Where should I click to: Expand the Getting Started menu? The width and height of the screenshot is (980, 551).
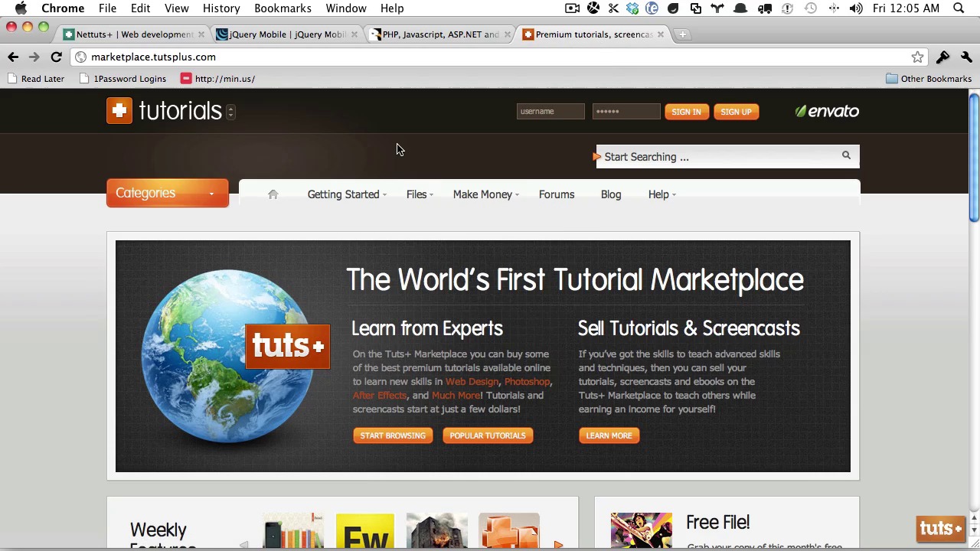tap(347, 194)
